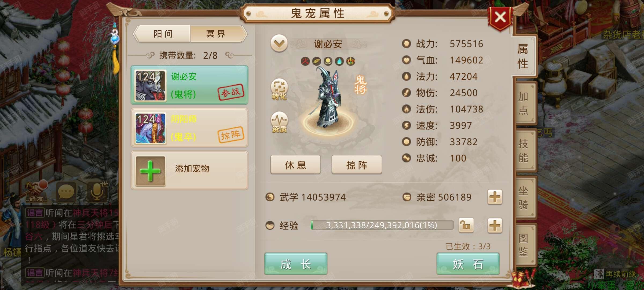The width and height of the screenshot is (644, 290).
Task: Tap the fire element icon above the pet
Action: click(305, 61)
